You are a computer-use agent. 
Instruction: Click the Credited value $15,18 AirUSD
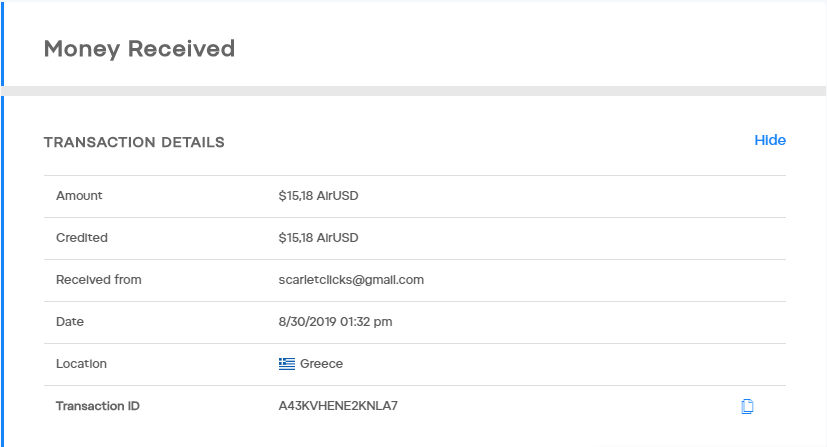(318, 238)
